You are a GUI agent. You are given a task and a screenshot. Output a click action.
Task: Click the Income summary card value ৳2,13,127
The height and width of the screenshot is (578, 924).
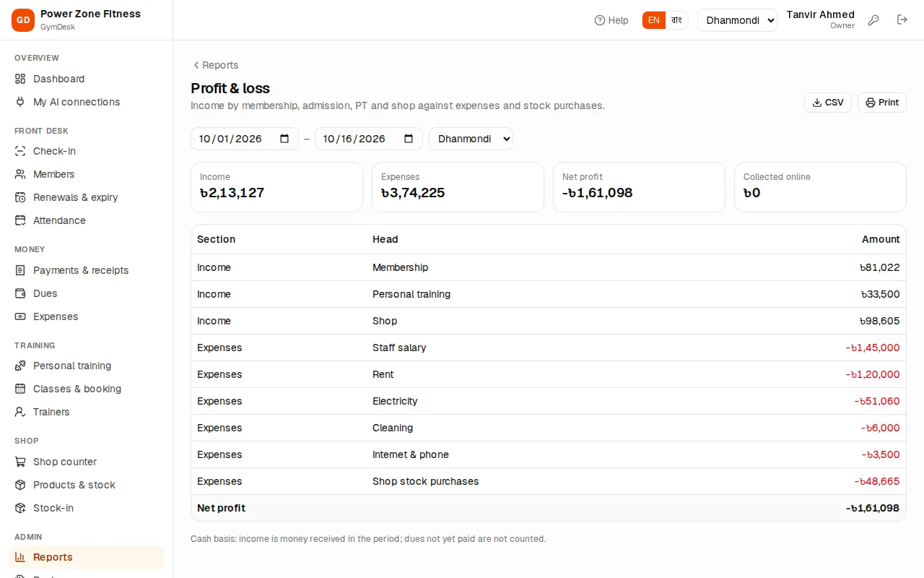pos(232,193)
